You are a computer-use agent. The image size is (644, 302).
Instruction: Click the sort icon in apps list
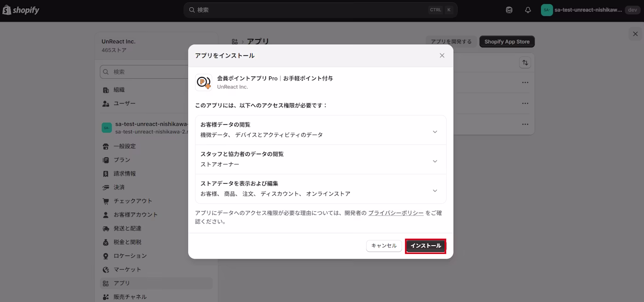525,63
